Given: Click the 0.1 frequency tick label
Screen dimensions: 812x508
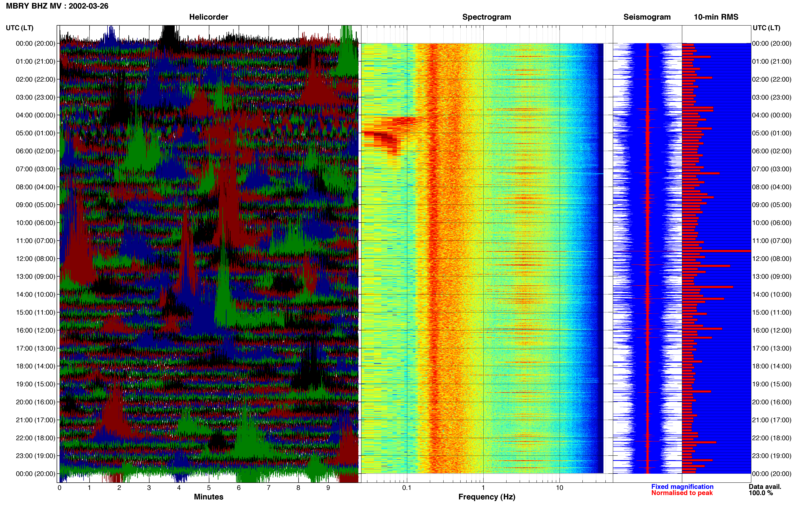Looking at the screenshot, I should click(x=407, y=487).
